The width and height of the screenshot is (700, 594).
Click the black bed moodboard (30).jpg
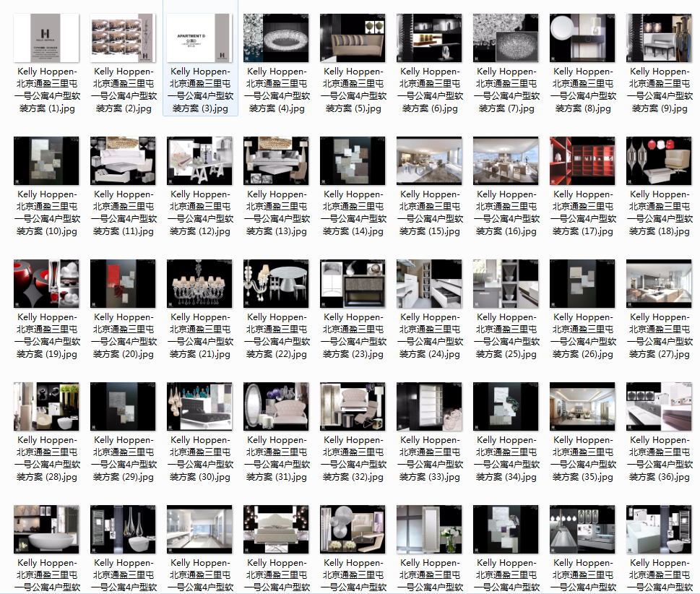tap(199, 406)
